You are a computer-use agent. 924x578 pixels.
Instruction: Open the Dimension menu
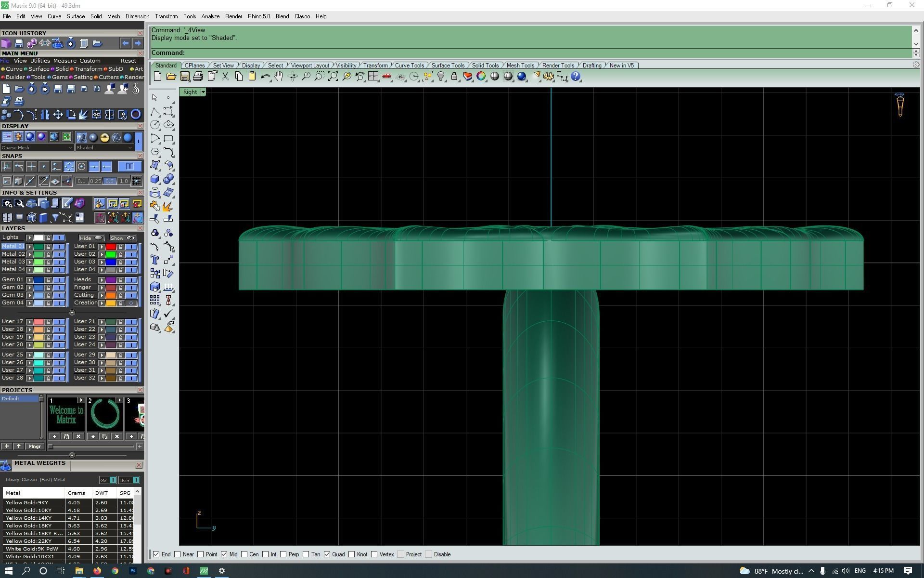click(x=137, y=16)
